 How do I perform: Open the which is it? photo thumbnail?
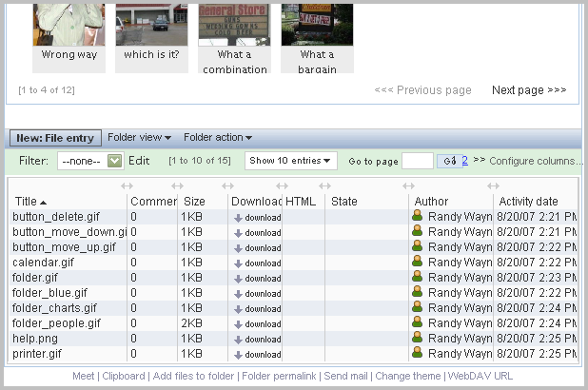[x=151, y=25]
